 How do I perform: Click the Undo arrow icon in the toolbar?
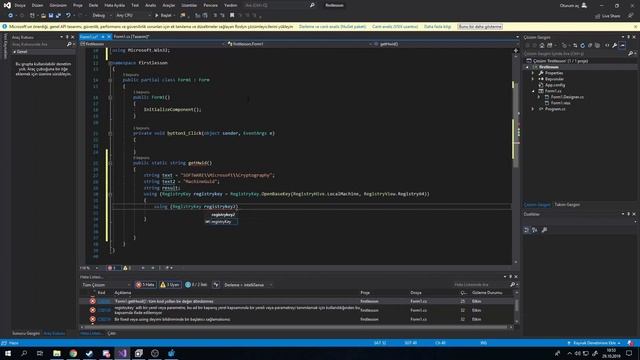tap(68, 16)
